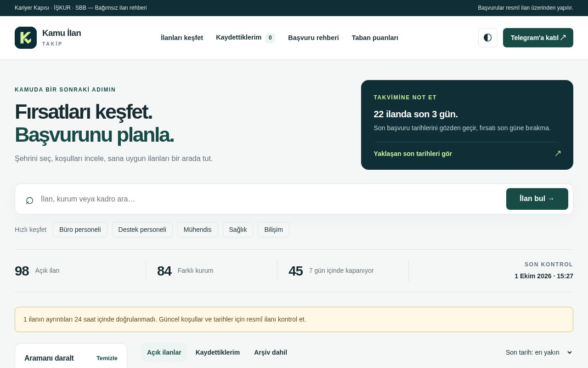Choose the Mühendis quick filter chip
Image resolution: width=588 pixels, height=368 pixels.
click(198, 230)
